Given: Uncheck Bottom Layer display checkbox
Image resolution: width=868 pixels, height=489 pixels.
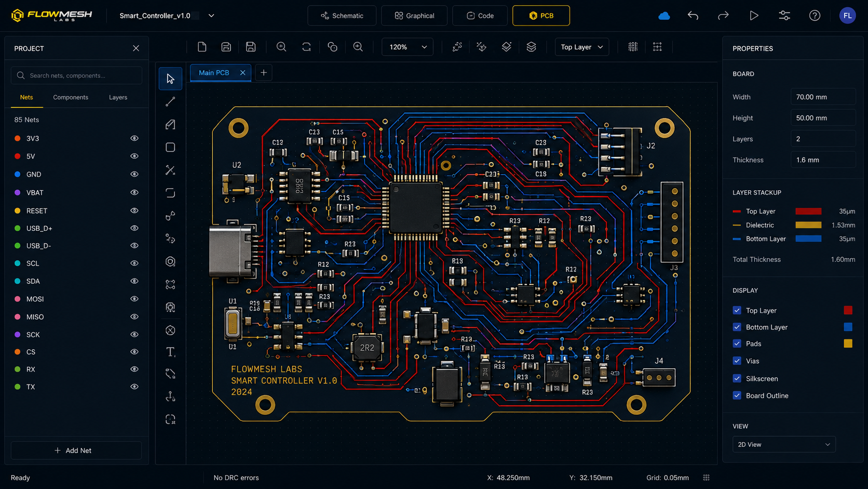Looking at the screenshot, I should click(x=737, y=327).
